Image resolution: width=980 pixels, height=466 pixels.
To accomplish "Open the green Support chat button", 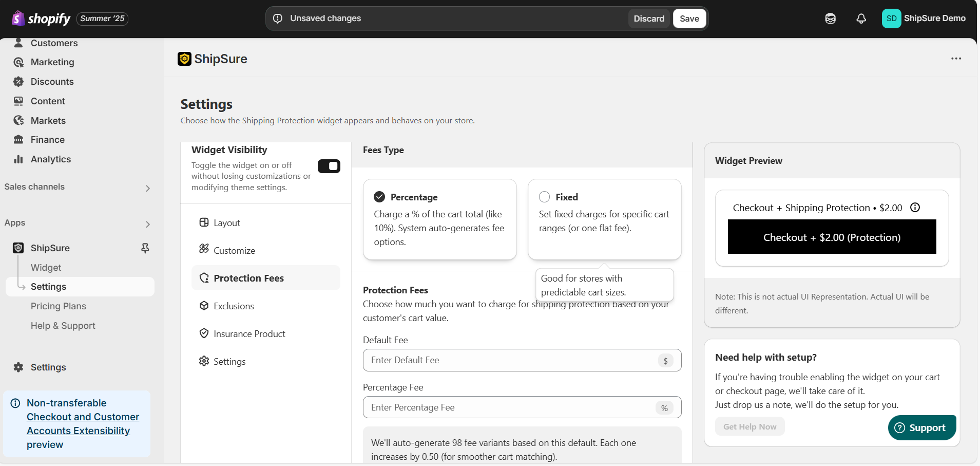I will point(922,427).
